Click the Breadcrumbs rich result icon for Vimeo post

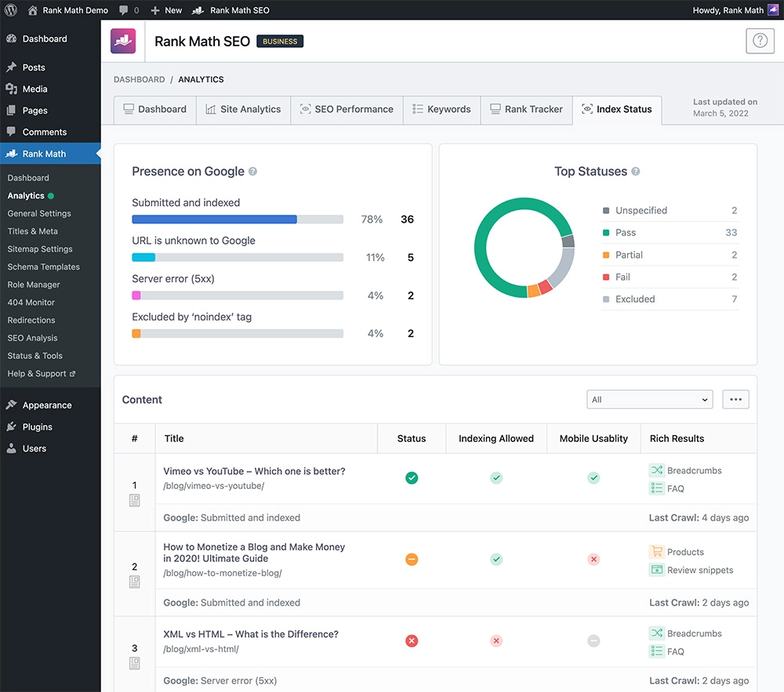point(656,470)
